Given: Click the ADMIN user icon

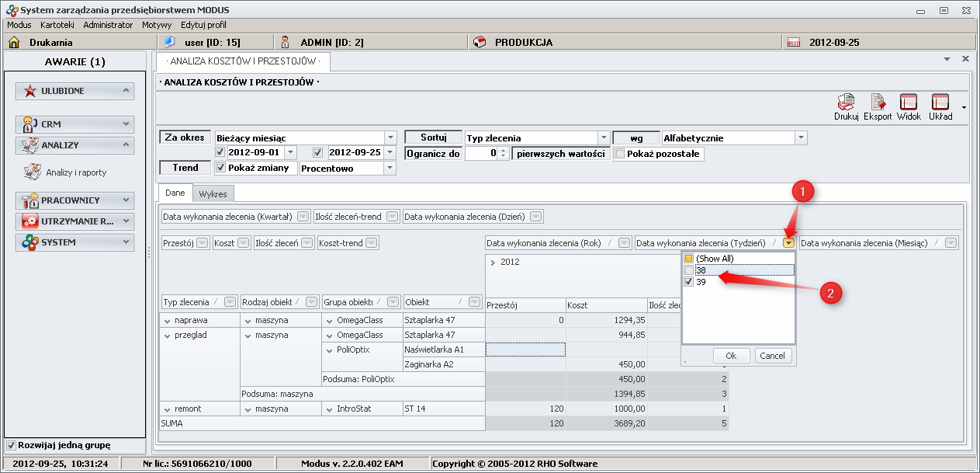Looking at the screenshot, I should pyautogui.click(x=285, y=42).
